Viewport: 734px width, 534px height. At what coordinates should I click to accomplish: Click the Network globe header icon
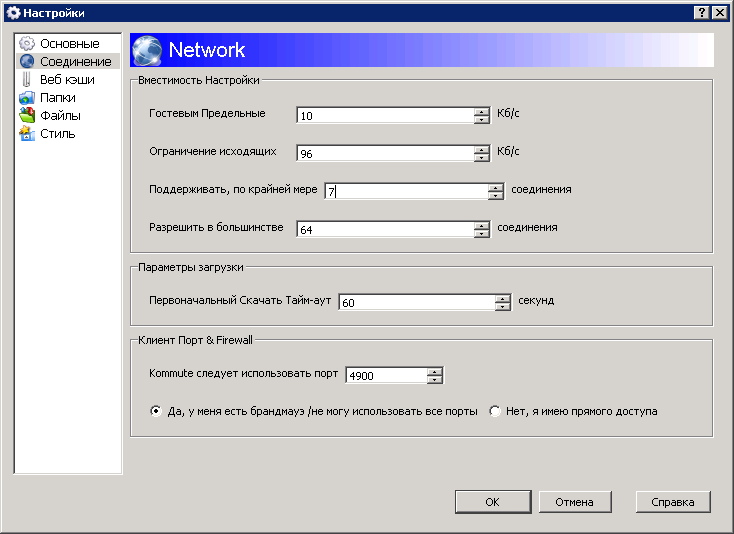tap(147, 50)
